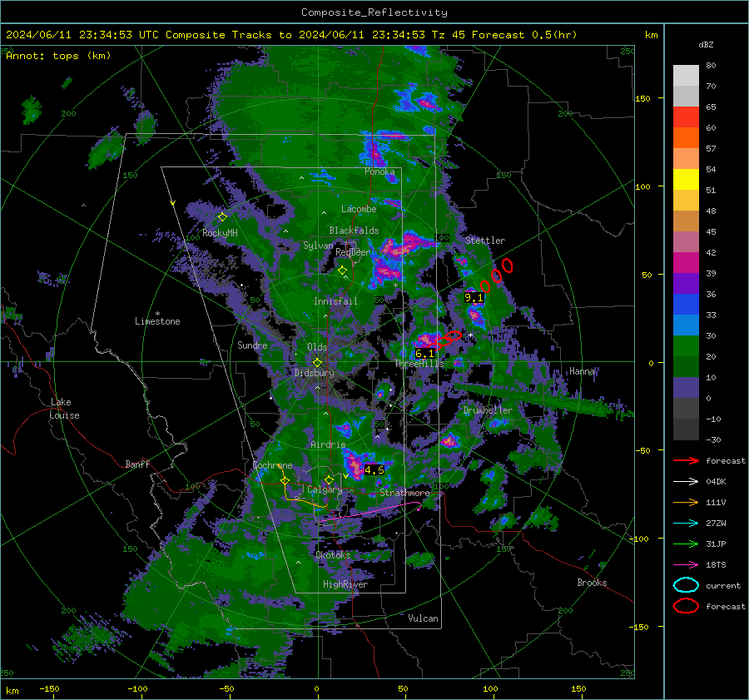Select the magenta 42 dBZ color swatch
Viewport: 749px width, 700px height.
tap(686, 262)
